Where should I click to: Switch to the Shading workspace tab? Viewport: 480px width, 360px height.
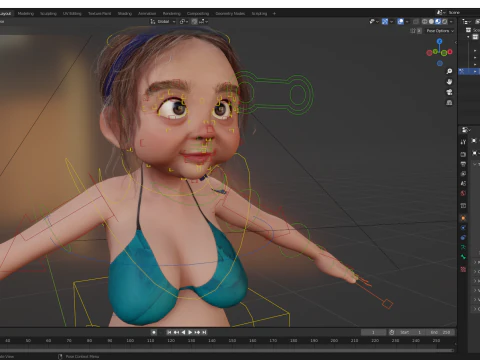pos(125,14)
